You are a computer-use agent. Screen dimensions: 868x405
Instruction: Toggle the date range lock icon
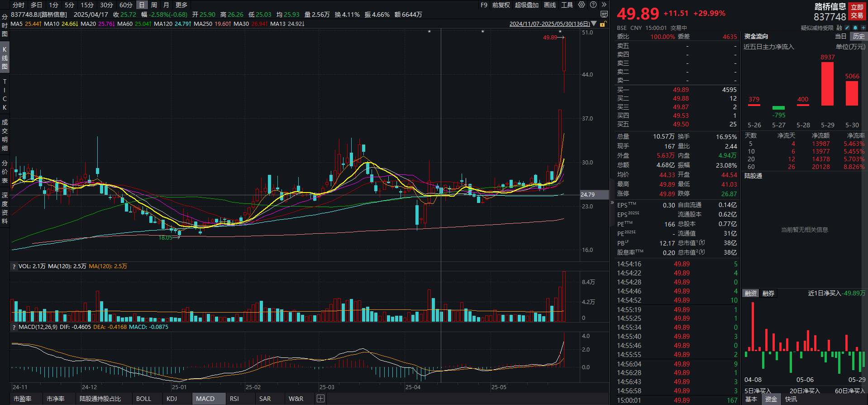603,24
